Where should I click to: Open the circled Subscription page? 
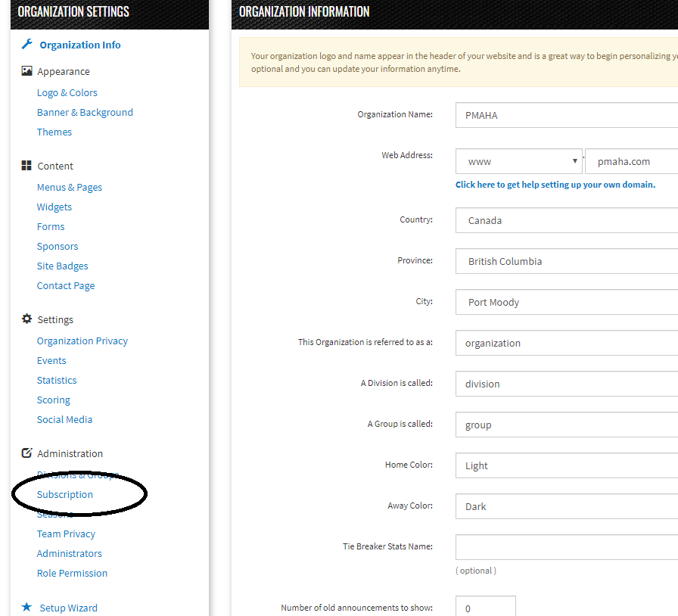point(65,494)
